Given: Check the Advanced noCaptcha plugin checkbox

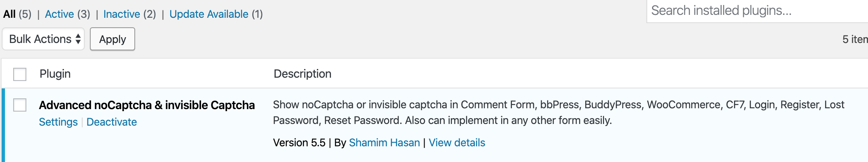Looking at the screenshot, I should [x=20, y=105].
